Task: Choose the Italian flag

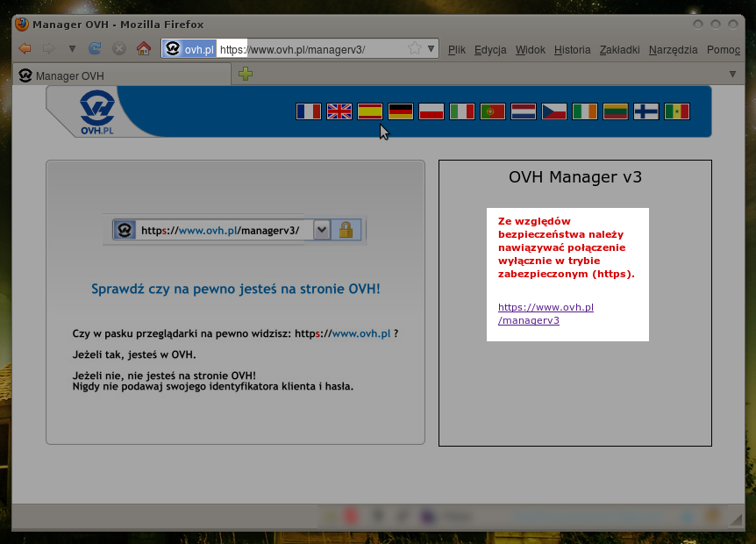Action: tap(462, 111)
